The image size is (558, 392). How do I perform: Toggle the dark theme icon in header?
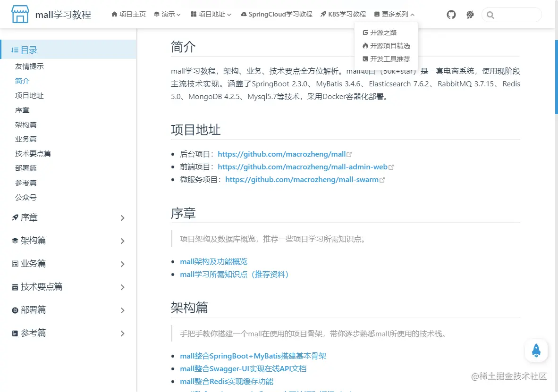coord(470,15)
